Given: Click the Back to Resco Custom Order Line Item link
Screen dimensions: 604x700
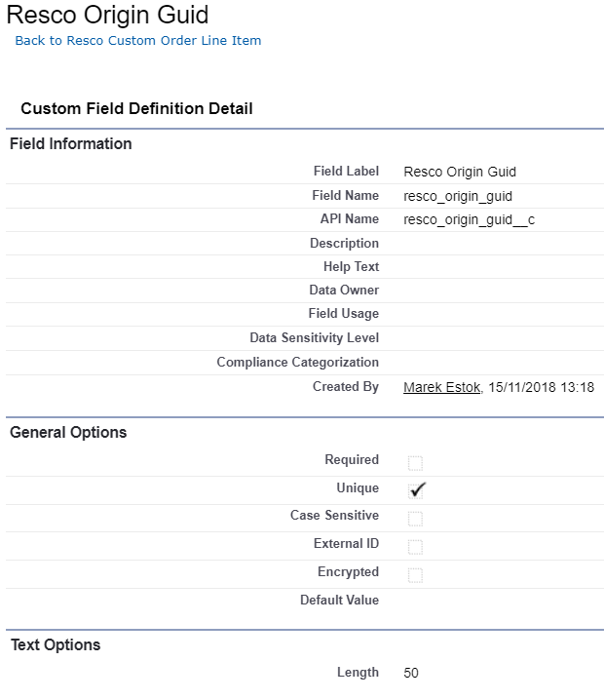Looking at the screenshot, I should coord(137,41).
